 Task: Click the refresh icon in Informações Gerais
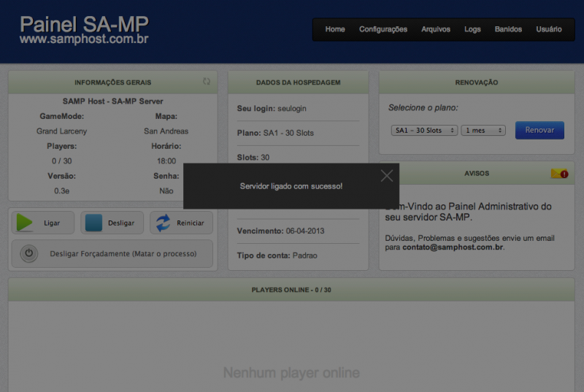click(207, 81)
